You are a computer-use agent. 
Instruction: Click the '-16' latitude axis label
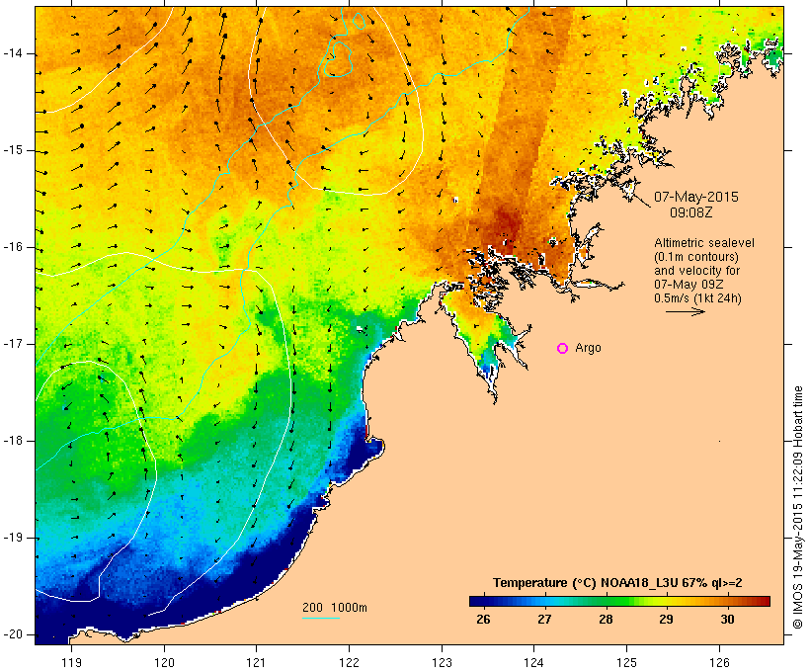pos(13,247)
